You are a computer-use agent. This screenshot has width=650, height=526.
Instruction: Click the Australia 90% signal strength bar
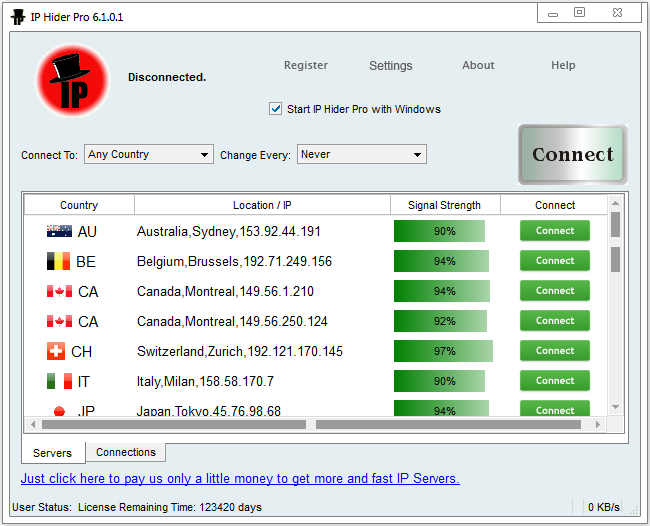pyautogui.click(x=439, y=231)
